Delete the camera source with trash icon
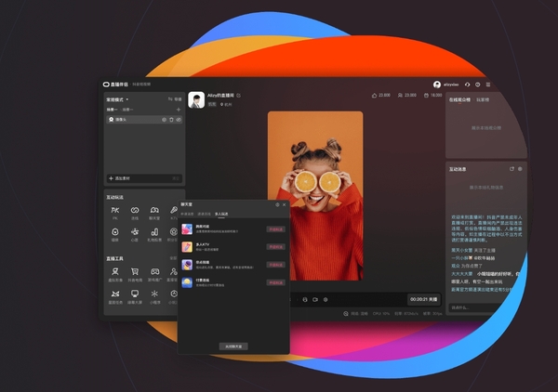This screenshot has height=392, width=558. click(x=171, y=119)
